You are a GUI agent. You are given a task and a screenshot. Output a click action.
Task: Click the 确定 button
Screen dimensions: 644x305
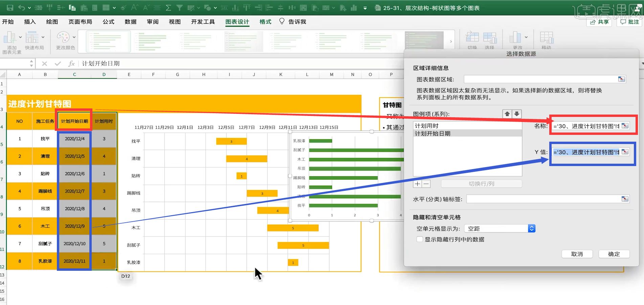pos(614,254)
